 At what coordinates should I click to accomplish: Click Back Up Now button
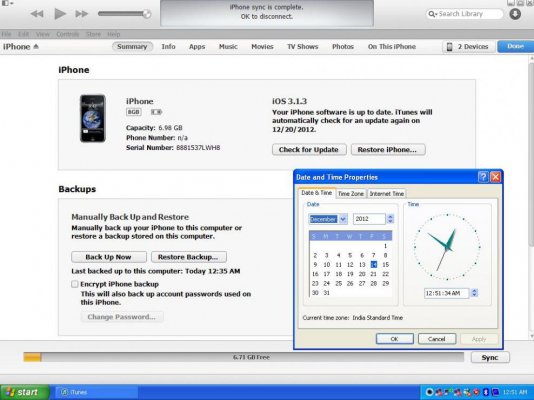point(109,257)
